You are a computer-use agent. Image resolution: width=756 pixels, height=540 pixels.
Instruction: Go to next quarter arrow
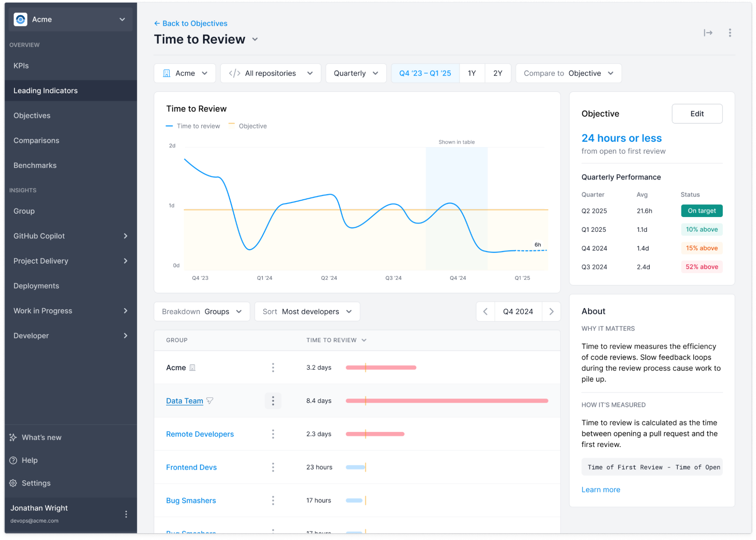pyautogui.click(x=551, y=312)
